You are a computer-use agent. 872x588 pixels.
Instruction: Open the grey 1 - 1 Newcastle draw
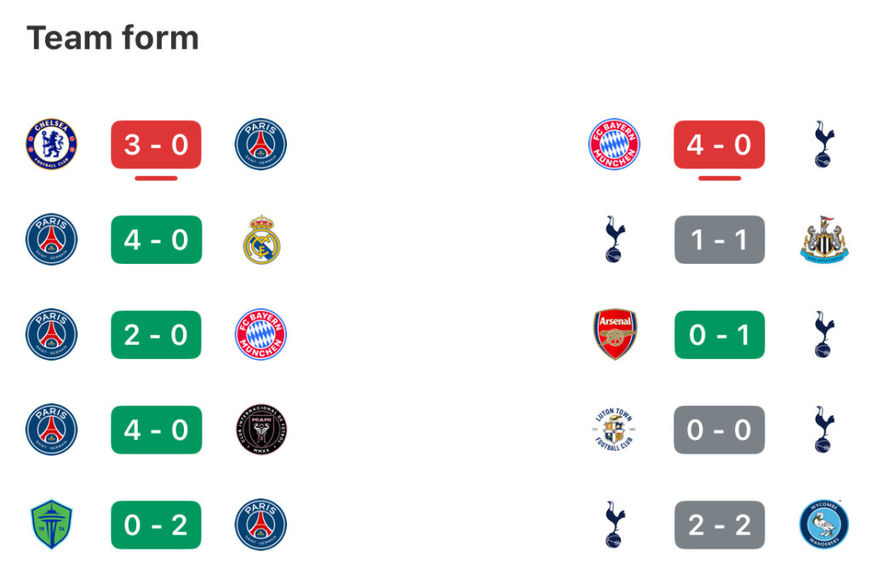tap(720, 239)
